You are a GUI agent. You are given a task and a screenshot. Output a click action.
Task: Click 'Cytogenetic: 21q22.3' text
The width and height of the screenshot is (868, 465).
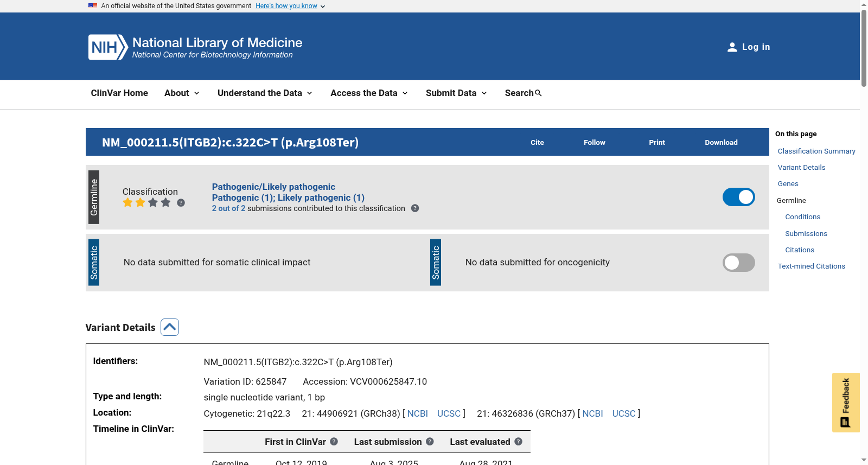(x=247, y=413)
